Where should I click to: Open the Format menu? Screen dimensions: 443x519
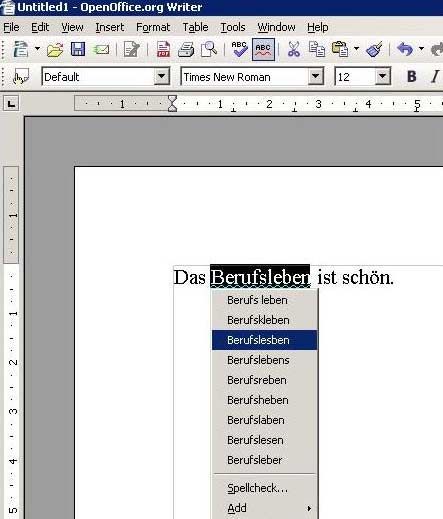(x=153, y=27)
